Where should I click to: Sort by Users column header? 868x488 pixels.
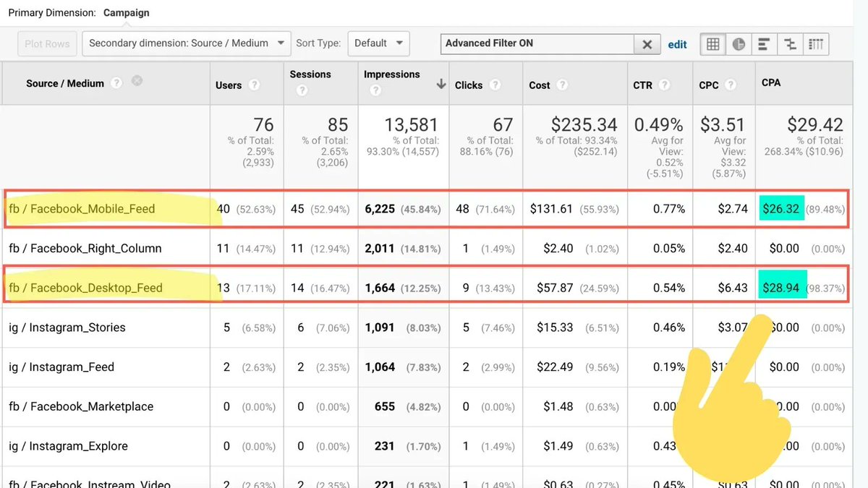point(229,85)
